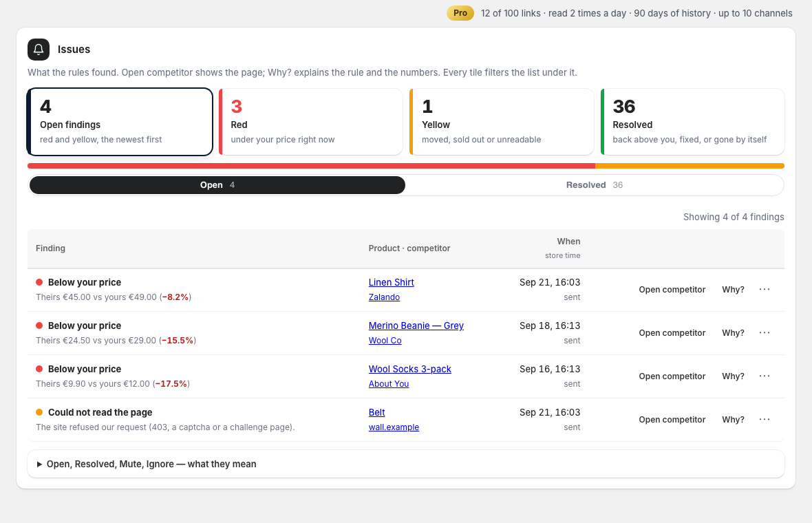Switch to the Open tab

217,185
